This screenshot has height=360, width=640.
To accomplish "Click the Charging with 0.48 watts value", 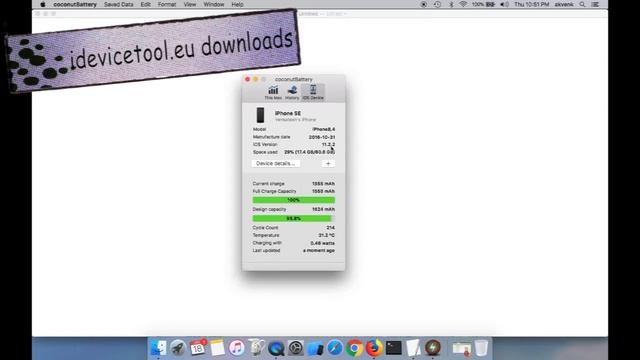I will 322,243.
